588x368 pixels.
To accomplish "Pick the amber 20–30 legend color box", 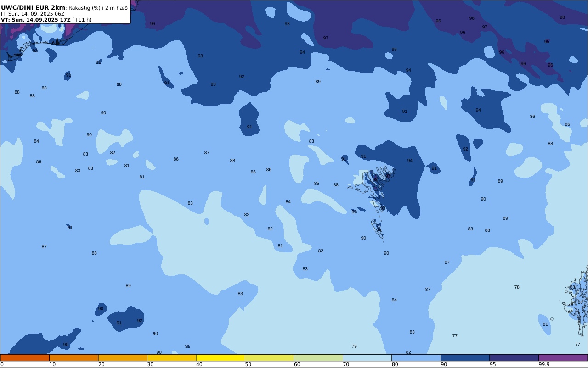I will coord(123,357).
